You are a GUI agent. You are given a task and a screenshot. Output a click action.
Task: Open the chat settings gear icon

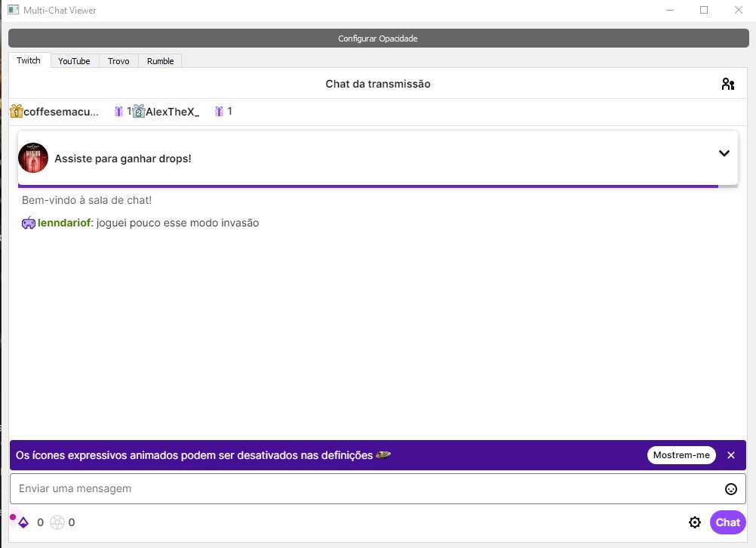pos(694,522)
